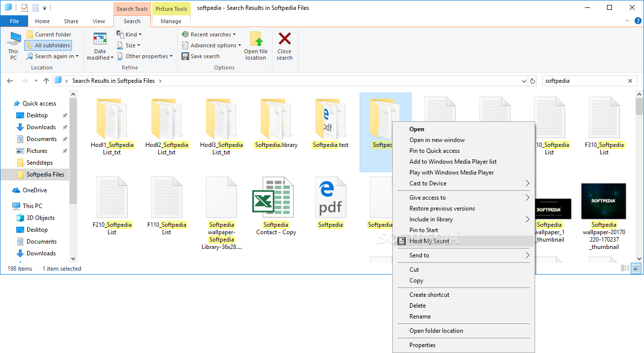
Task: Expand the Size filter dropdown
Action: click(x=129, y=45)
